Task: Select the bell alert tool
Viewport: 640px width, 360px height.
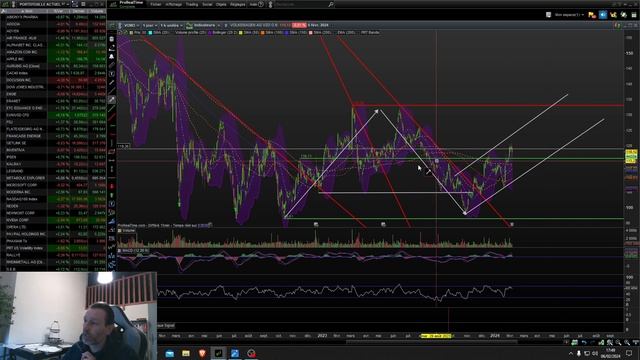Action: [x=112, y=56]
